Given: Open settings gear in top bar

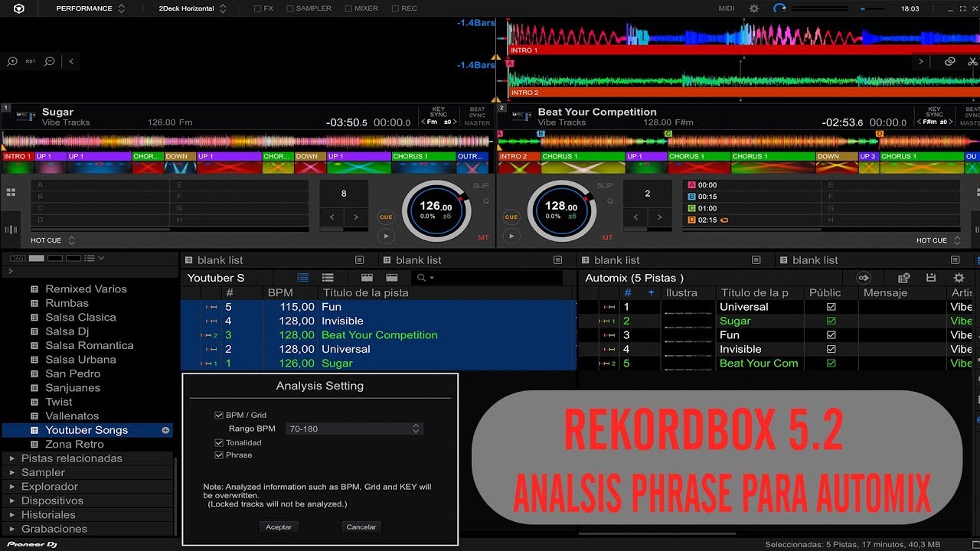Looking at the screenshot, I should 754,8.
